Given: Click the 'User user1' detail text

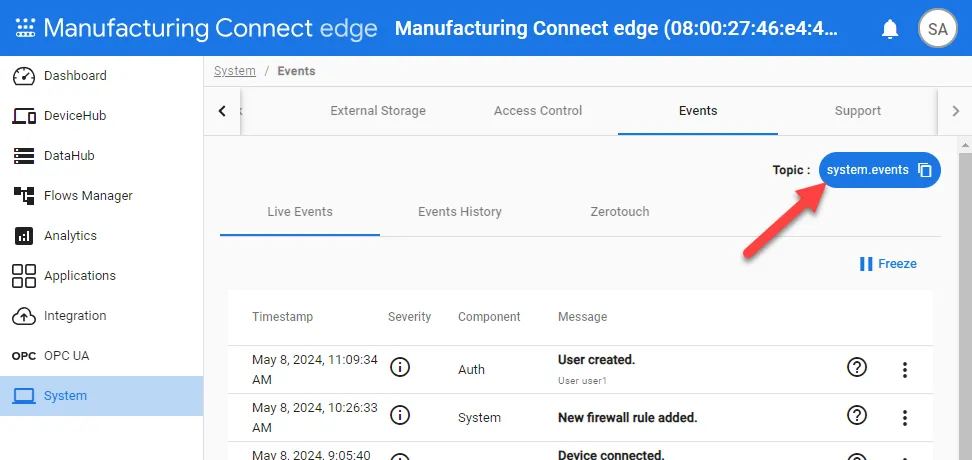Looking at the screenshot, I should coord(582,381).
